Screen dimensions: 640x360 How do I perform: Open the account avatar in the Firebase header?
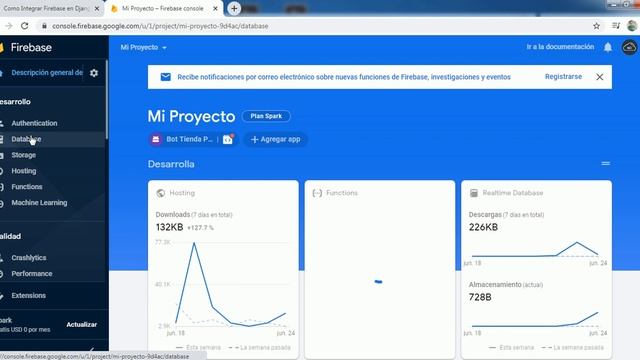coord(629,47)
